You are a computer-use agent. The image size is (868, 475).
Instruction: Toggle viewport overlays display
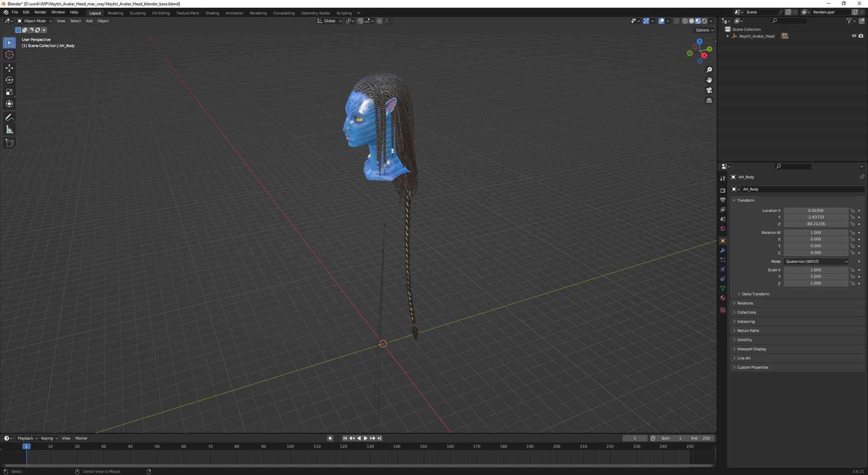coord(661,21)
